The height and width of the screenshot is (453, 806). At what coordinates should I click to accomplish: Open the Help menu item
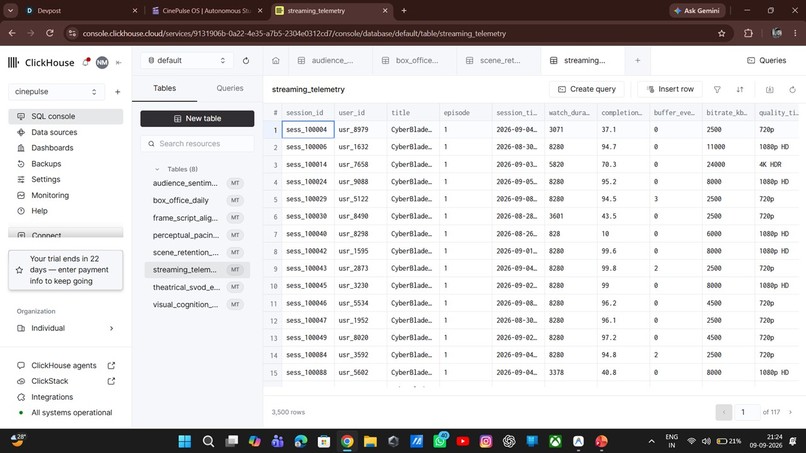(x=39, y=211)
